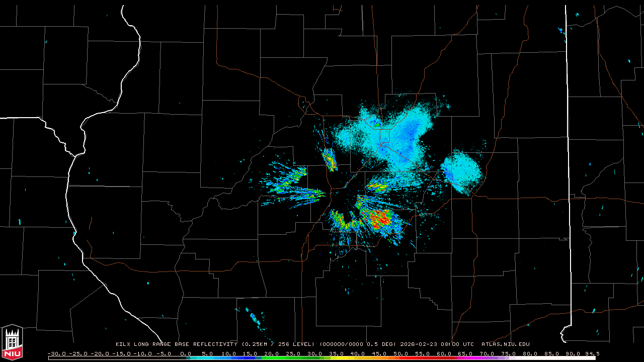Select the 2026-02-23 08:00 UTC timestamp
644x362 pixels.
[x=437, y=344]
